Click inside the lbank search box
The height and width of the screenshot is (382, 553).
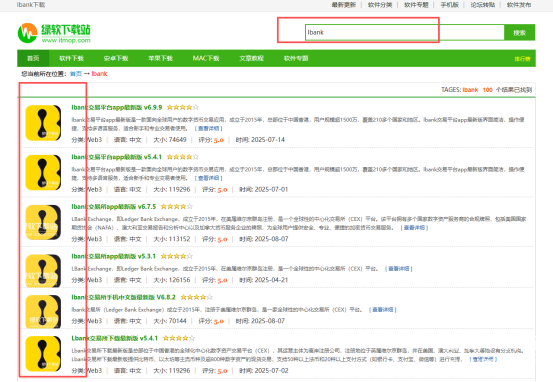(x=405, y=32)
